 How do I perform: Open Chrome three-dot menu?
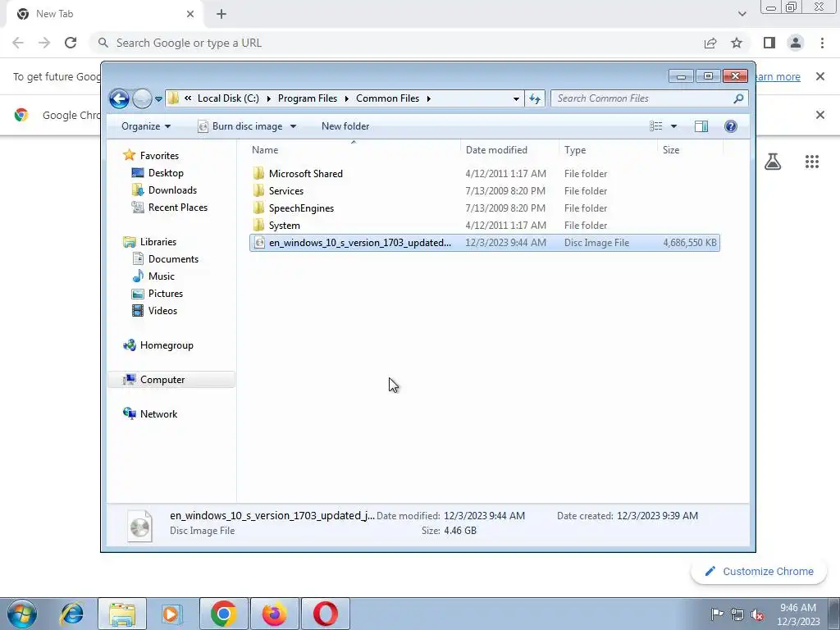(822, 43)
